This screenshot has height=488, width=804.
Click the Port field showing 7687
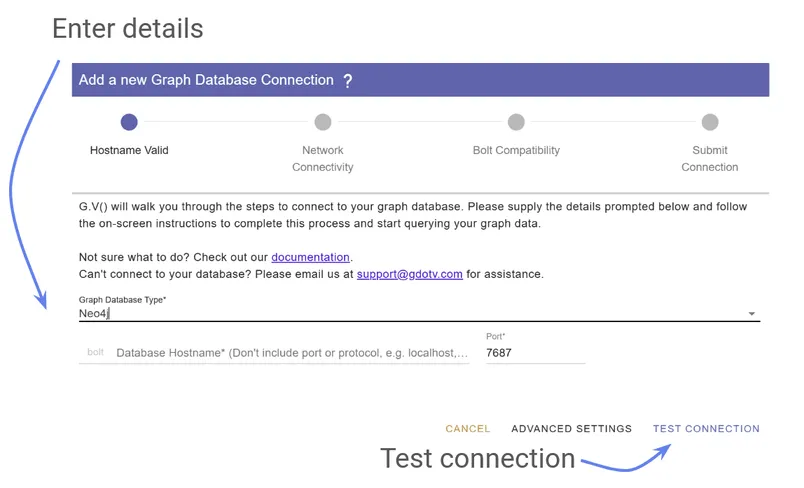click(535, 353)
